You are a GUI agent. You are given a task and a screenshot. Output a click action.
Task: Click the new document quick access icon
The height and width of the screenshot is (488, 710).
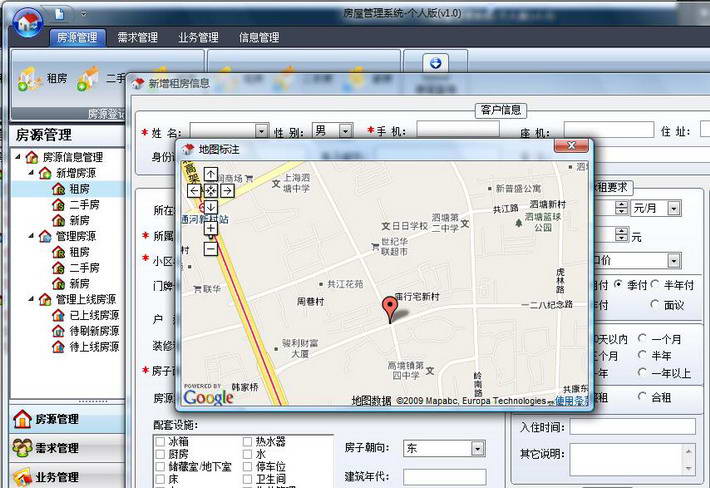pos(59,14)
